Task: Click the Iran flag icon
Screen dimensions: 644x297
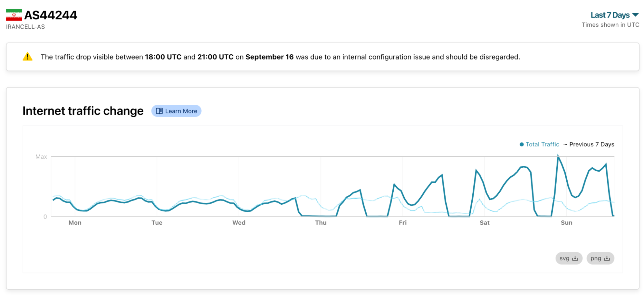Action: pos(14,15)
